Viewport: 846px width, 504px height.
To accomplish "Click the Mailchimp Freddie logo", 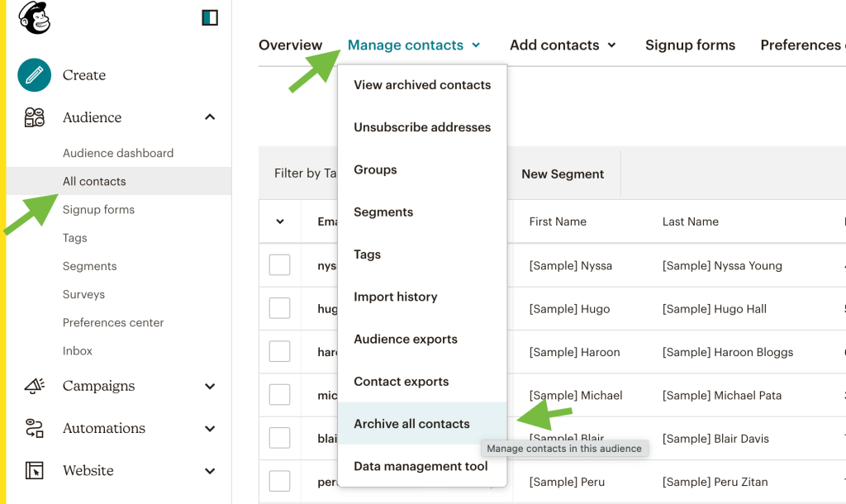I will [33, 18].
